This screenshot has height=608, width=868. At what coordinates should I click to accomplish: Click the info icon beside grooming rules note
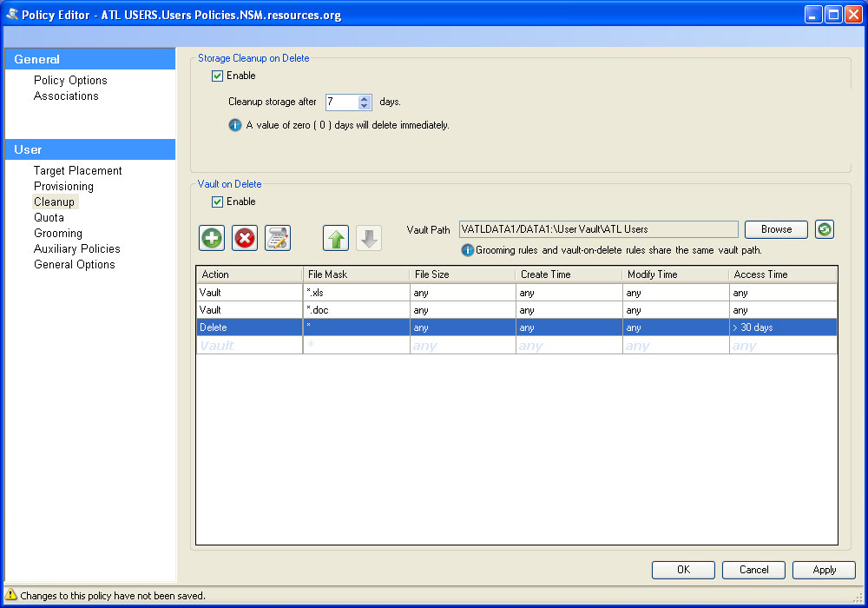click(x=467, y=250)
